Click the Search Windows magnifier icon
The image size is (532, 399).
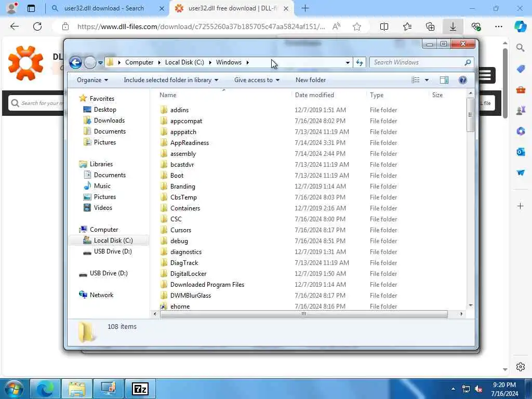pyautogui.click(x=468, y=62)
